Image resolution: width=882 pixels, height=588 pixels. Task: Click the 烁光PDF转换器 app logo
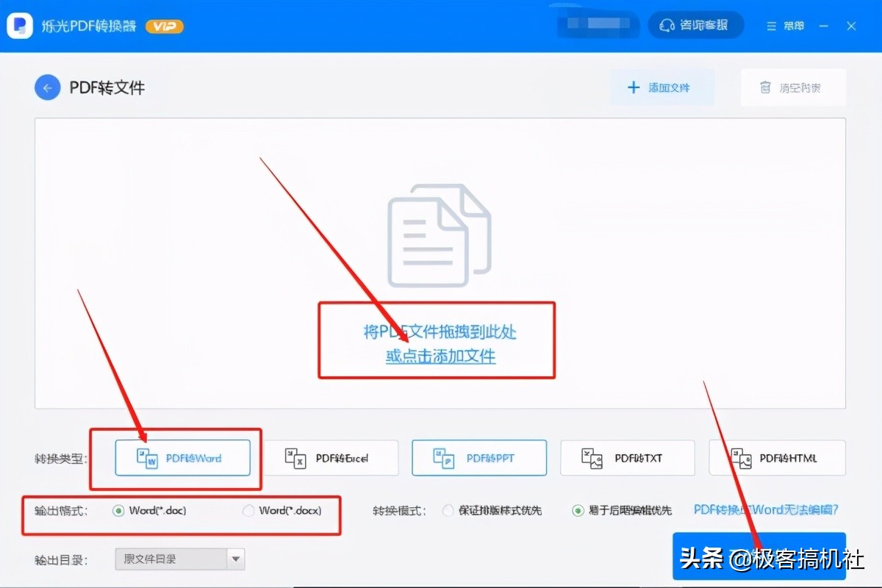(20, 25)
